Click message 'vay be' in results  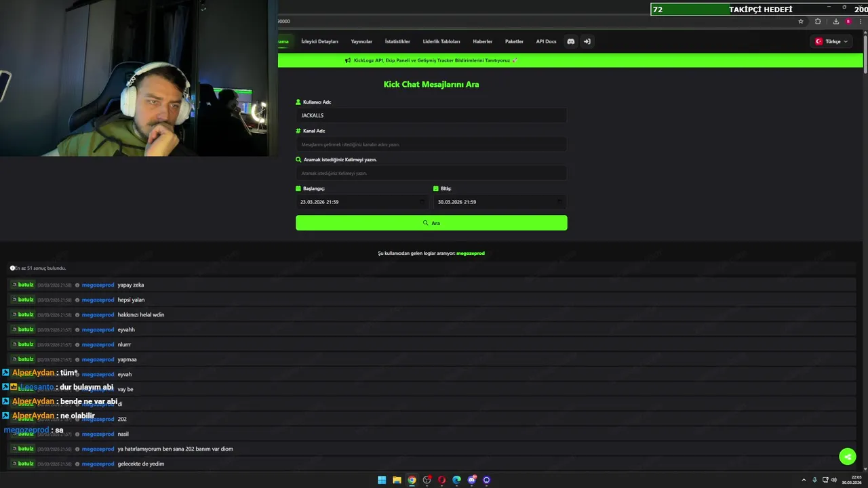click(x=125, y=389)
